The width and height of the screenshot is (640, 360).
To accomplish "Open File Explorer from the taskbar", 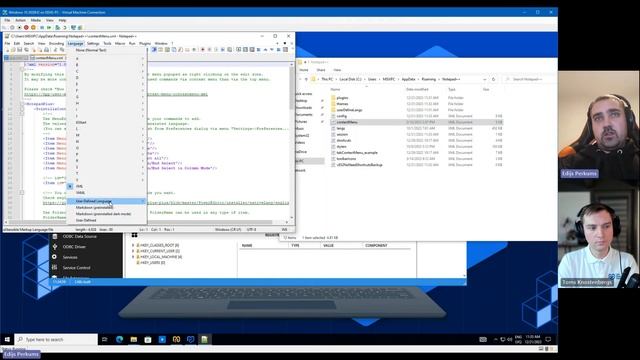I will pos(133,340).
